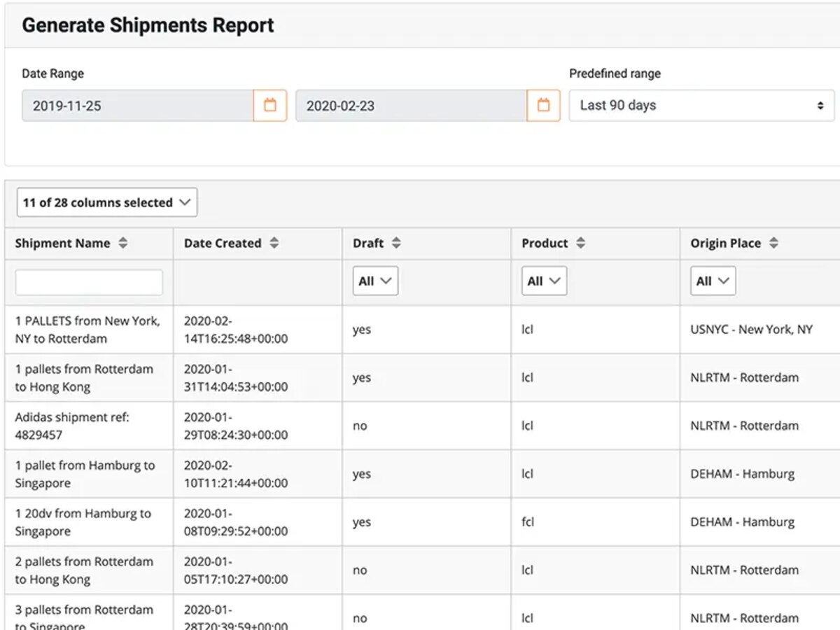This screenshot has width=840, height=630.
Task: Sort by Date Created column
Action: click(274, 244)
